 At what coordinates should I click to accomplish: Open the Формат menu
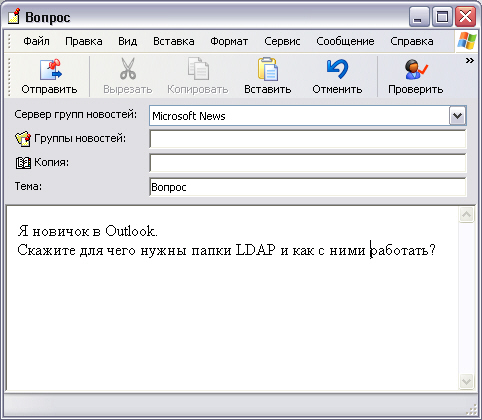tap(229, 41)
